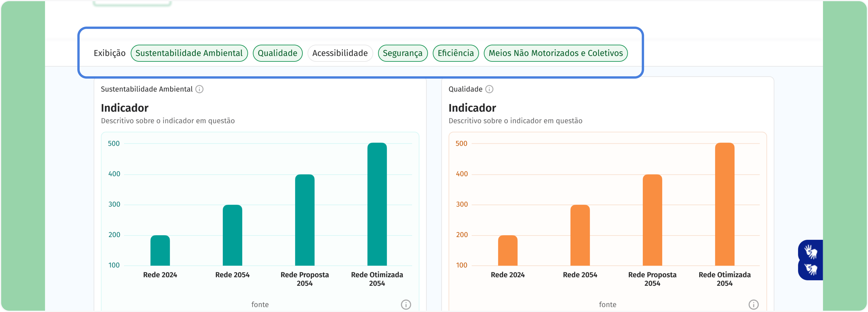Screen dimensions: 868x312
Task: Open the upper Libras sign-language hands icon
Action: point(811,252)
